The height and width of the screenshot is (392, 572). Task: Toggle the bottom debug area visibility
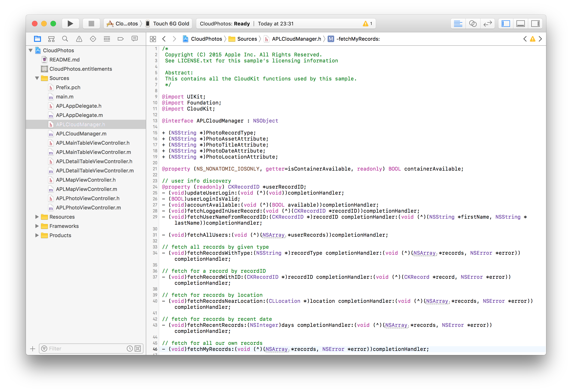[521, 24]
